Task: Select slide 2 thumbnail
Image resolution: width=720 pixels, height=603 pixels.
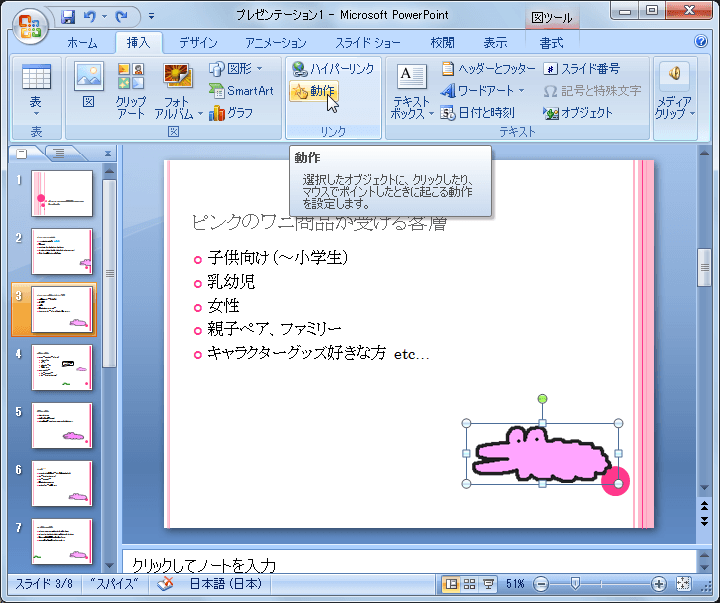Action: (x=62, y=251)
